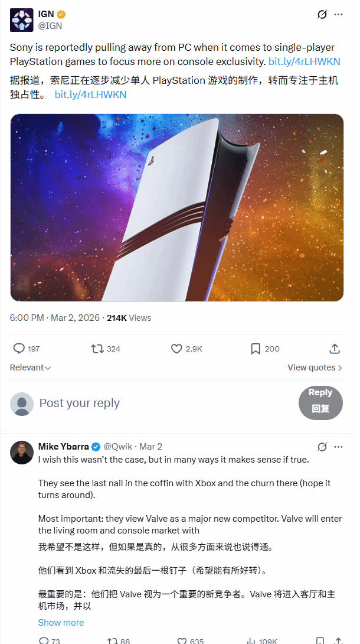Repost the IGN tweet
The image size is (360, 644).
point(98,349)
